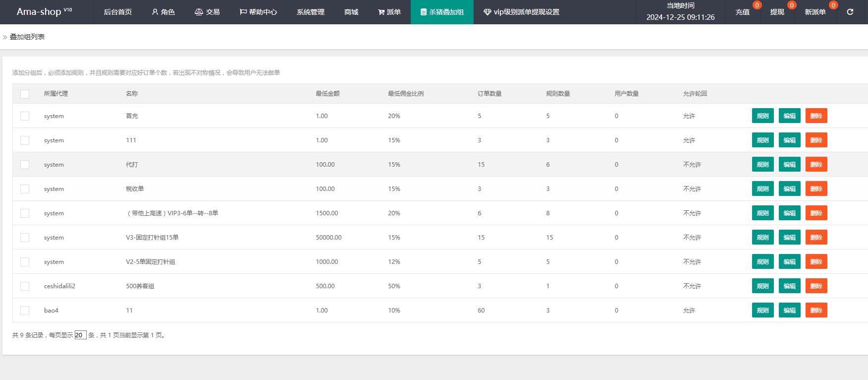
Task: Open vip级别派单提现设置 with diamond icon
Action: pyautogui.click(x=522, y=12)
